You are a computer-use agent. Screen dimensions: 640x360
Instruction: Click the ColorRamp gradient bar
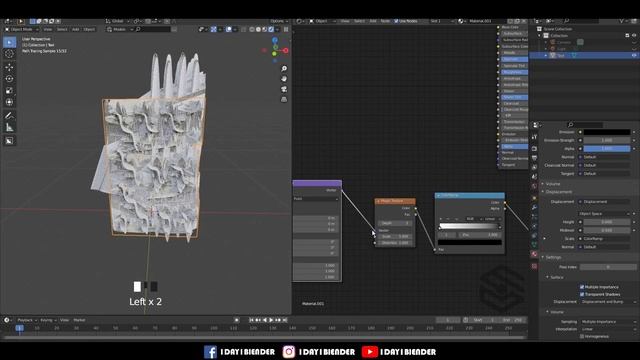click(x=470, y=226)
